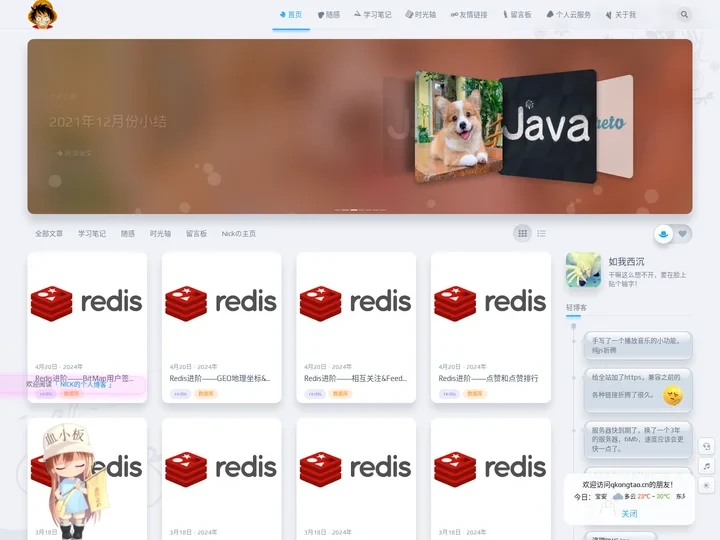Open Redis进阶——GEO地理坐标 article

(220, 378)
